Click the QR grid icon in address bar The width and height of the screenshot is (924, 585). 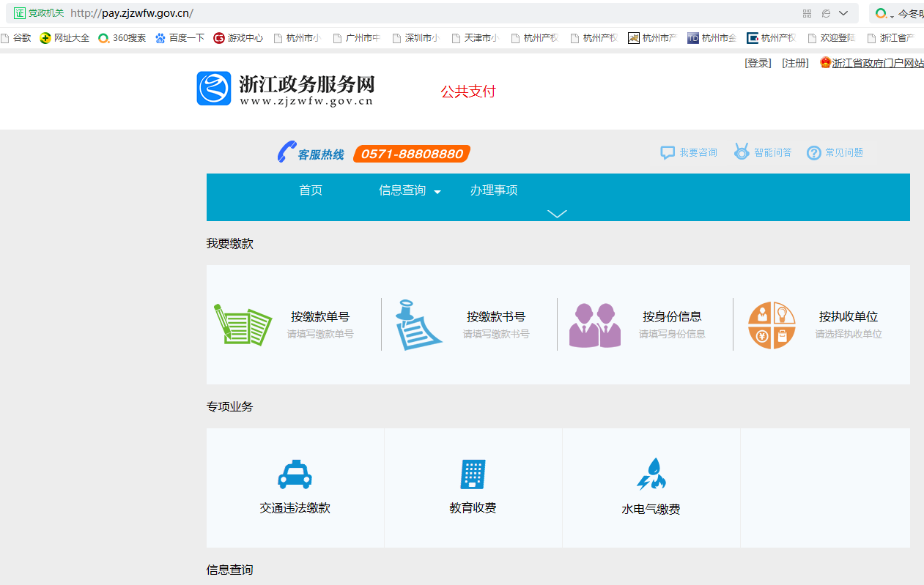[x=807, y=13]
